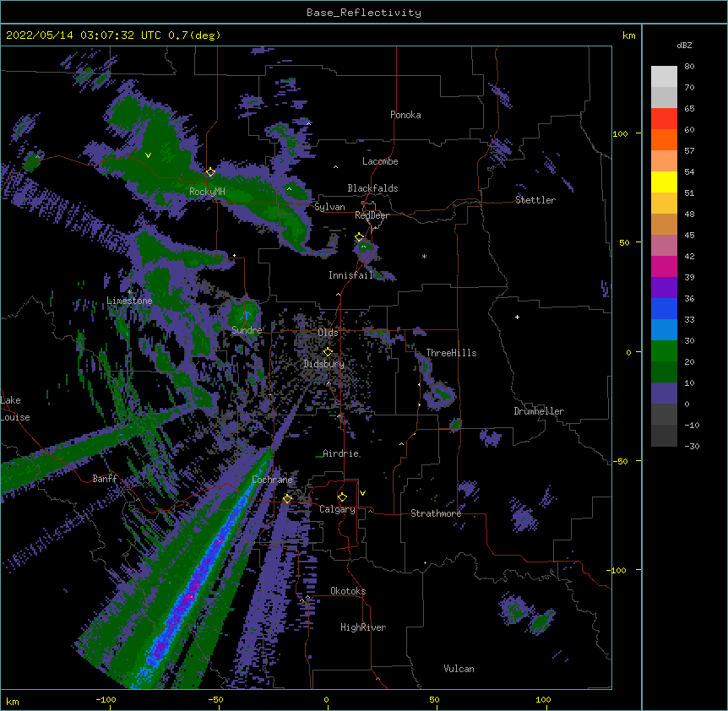Click the RedDeer city label

[372, 215]
